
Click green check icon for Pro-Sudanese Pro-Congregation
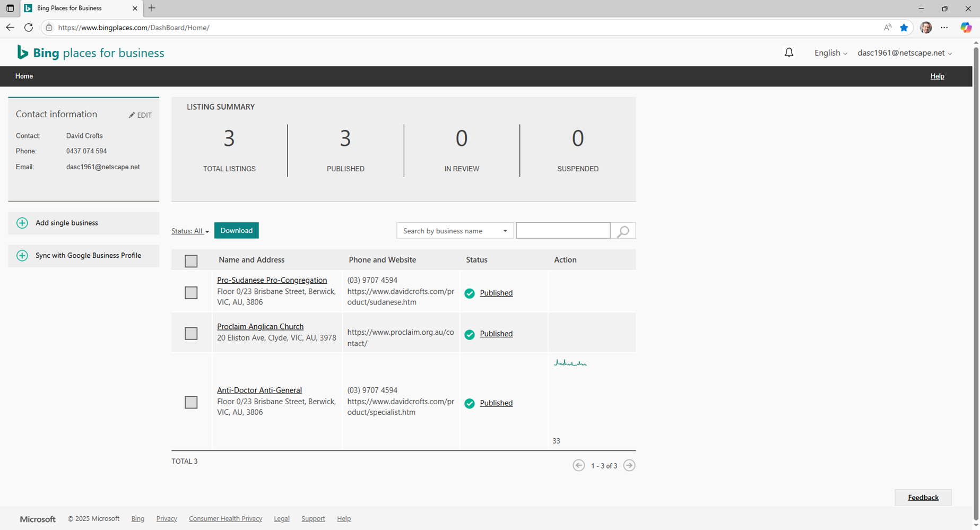pyautogui.click(x=470, y=293)
